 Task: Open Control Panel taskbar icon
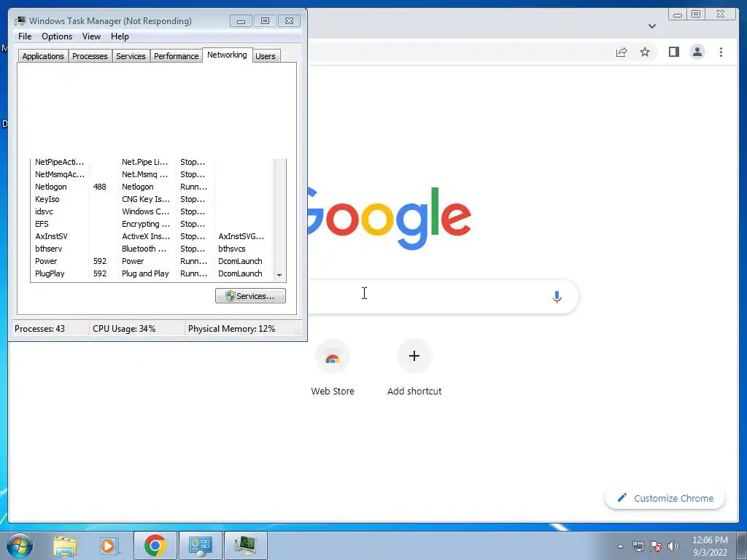pos(201,545)
